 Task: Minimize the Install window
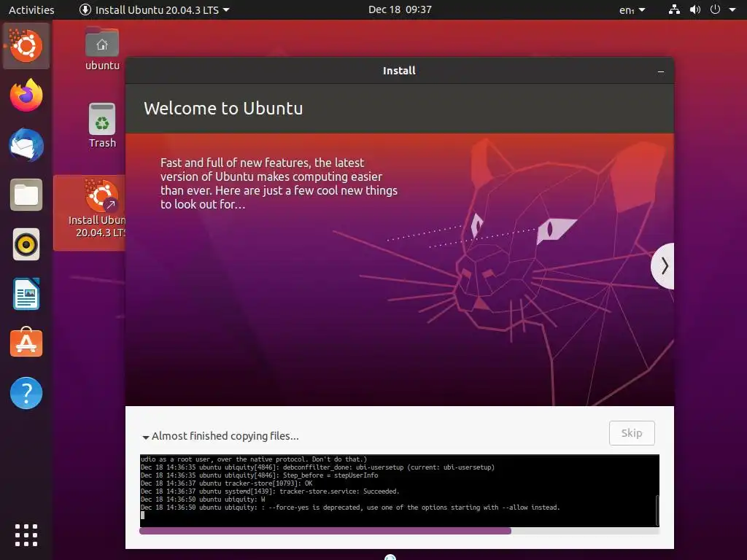pos(661,71)
